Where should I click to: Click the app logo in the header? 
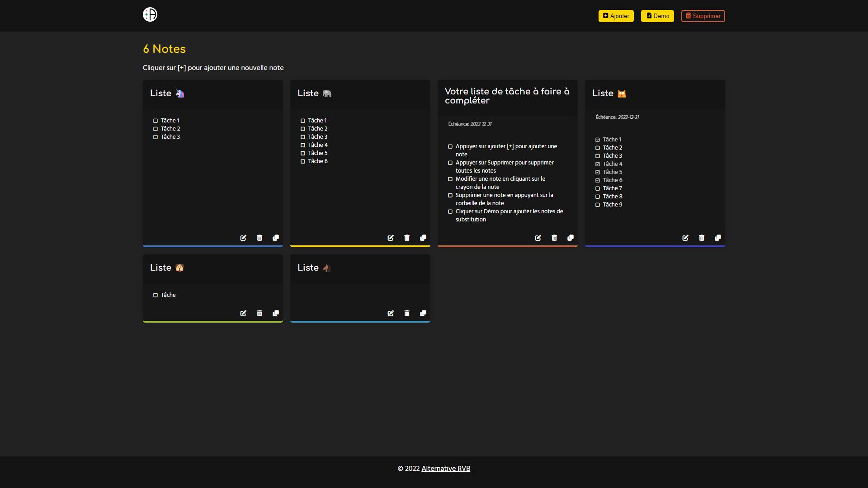coord(150,14)
